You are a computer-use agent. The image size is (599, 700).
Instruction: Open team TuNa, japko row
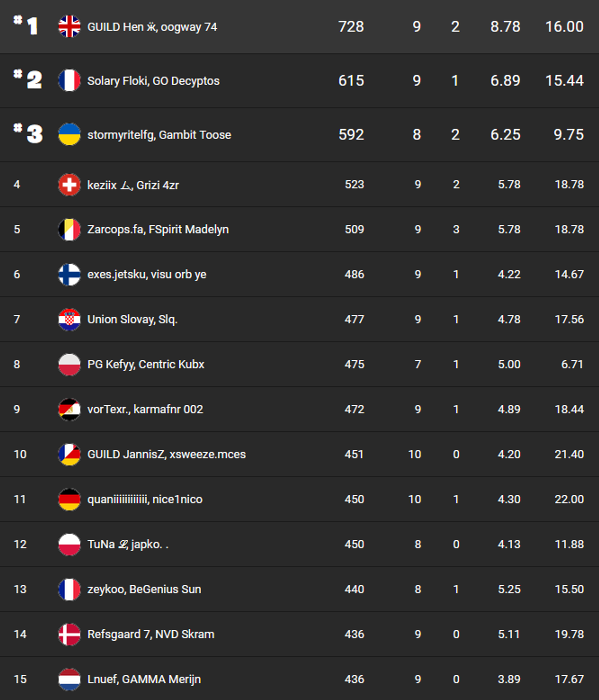pos(299,544)
